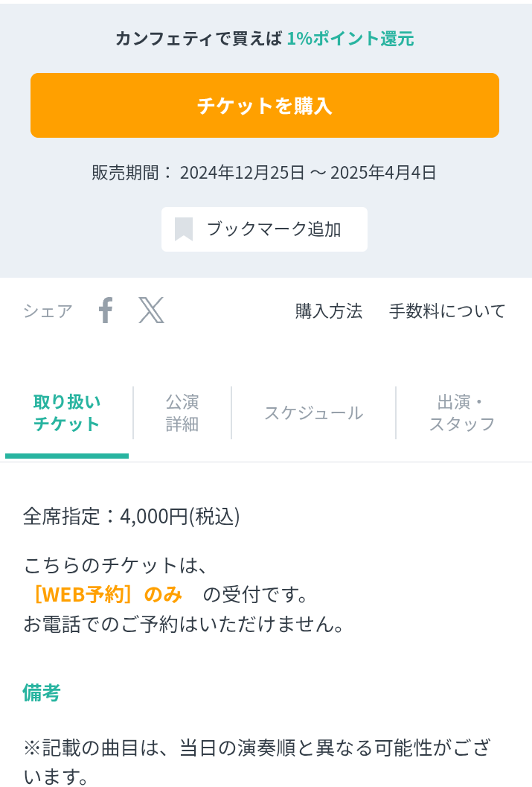Viewport: 532px width, 787px height.
Task: Click the シェア share label
Action: pyautogui.click(x=47, y=311)
